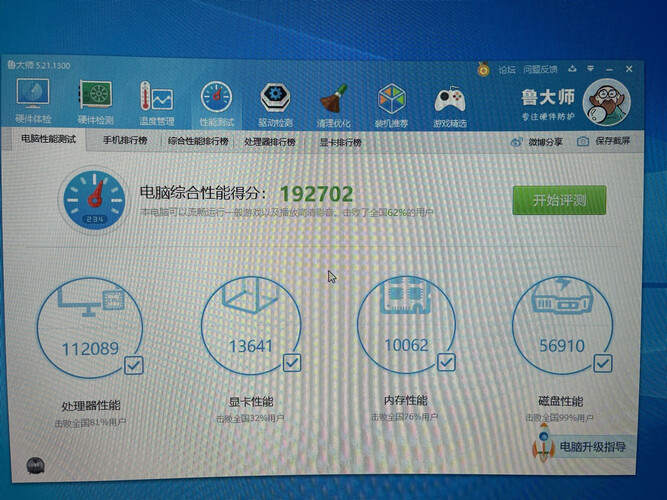This screenshot has height=500, width=667.
Task: Switch to 电脑性能测试 tab
Action: [48, 139]
